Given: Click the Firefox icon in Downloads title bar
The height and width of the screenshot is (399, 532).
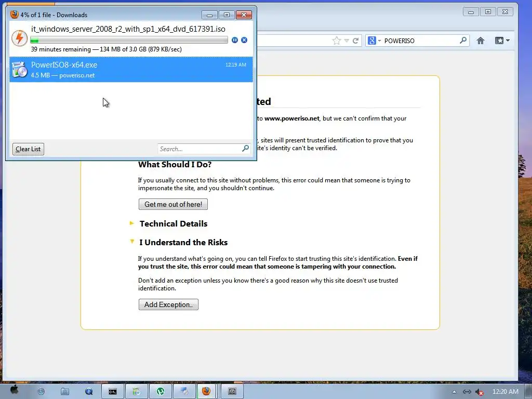Looking at the screenshot, I should (x=14, y=15).
